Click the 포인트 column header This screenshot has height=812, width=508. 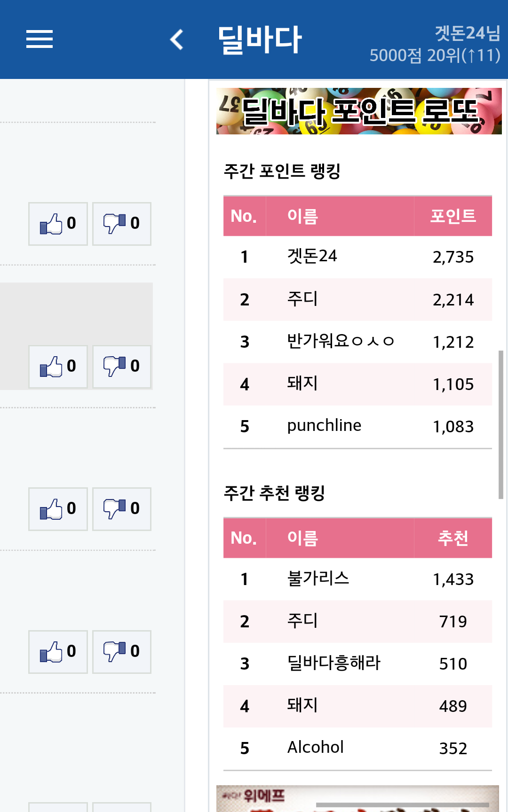[x=452, y=216]
